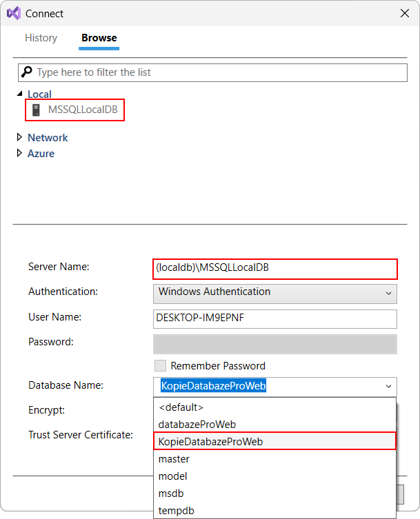Collapse the Local tree node
Image resolution: width=420 pixels, height=519 pixels.
[19, 94]
